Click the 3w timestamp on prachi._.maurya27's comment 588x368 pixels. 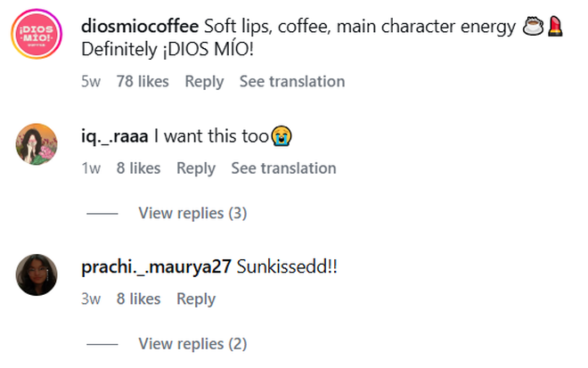pyautogui.click(x=91, y=299)
